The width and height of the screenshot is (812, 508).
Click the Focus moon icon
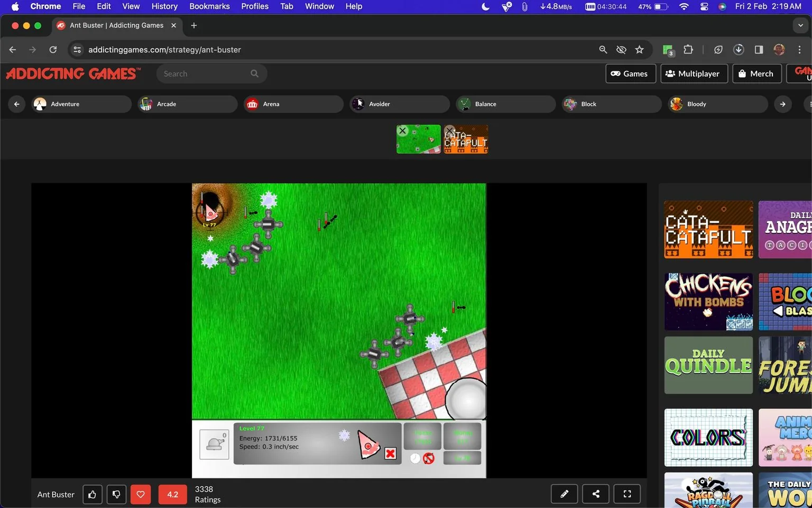[x=486, y=6]
